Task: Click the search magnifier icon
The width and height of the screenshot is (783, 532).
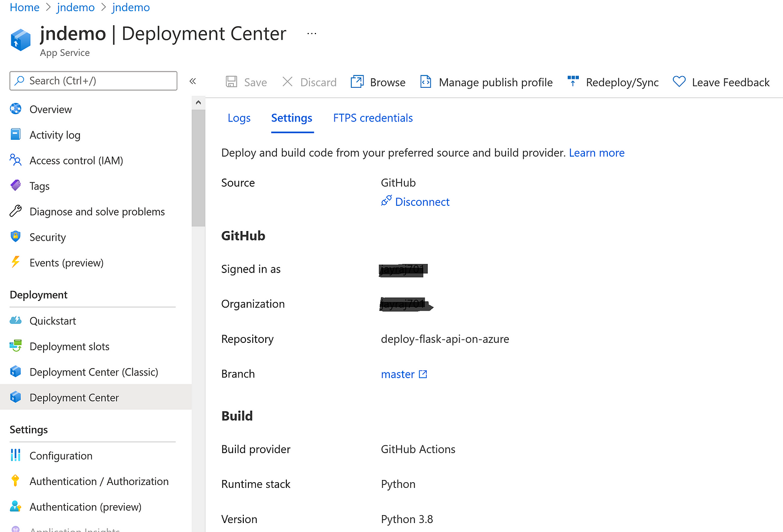Action: click(x=20, y=81)
